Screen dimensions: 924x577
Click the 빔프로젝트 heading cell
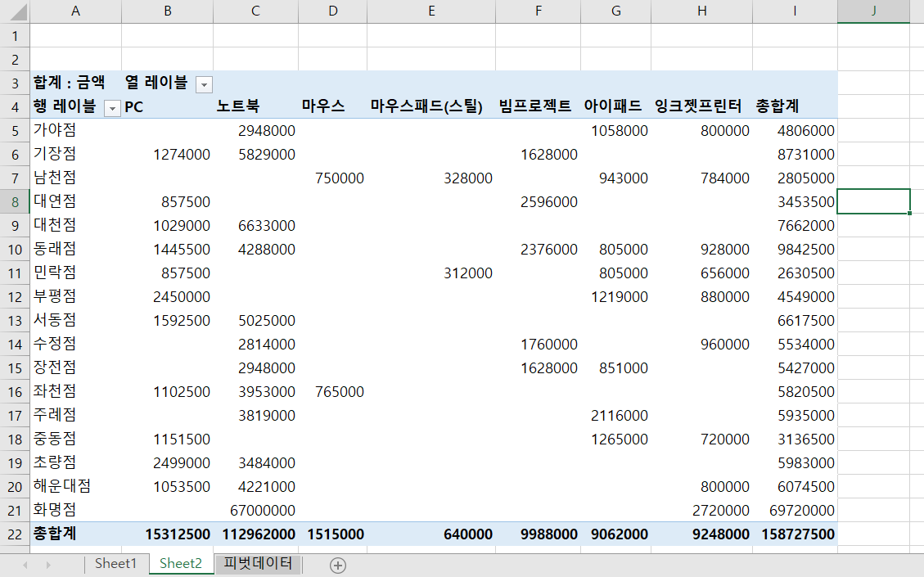(538, 106)
